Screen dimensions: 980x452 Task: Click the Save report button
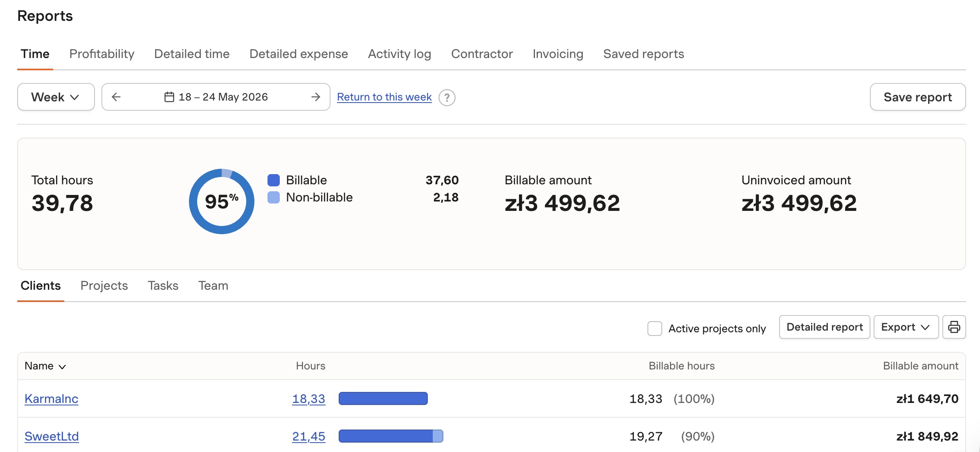[x=917, y=97]
